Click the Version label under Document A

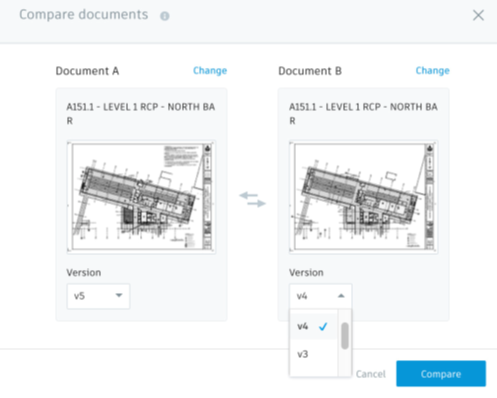[x=84, y=272]
